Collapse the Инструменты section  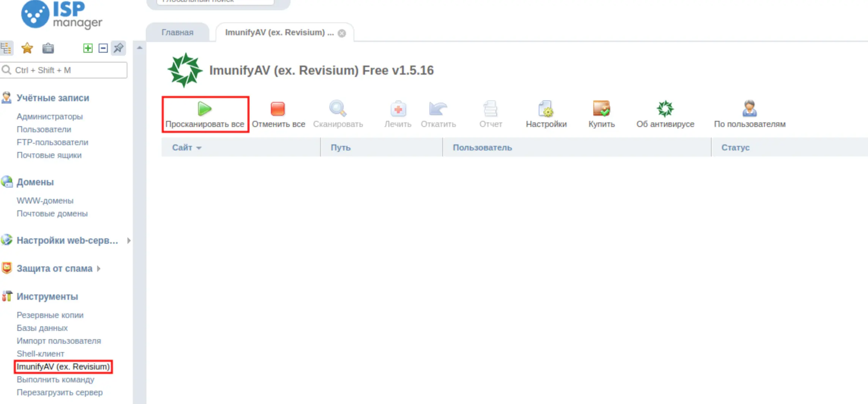tap(47, 297)
